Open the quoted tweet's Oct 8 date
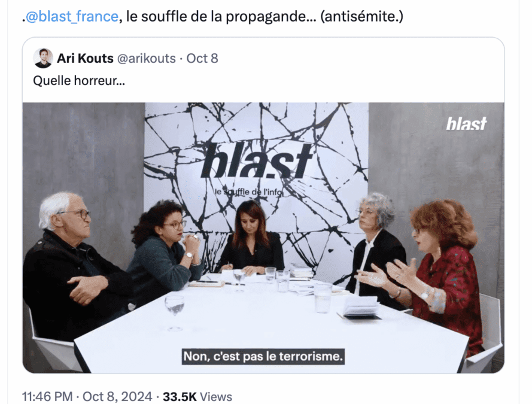532x404 pixels. 202,58
